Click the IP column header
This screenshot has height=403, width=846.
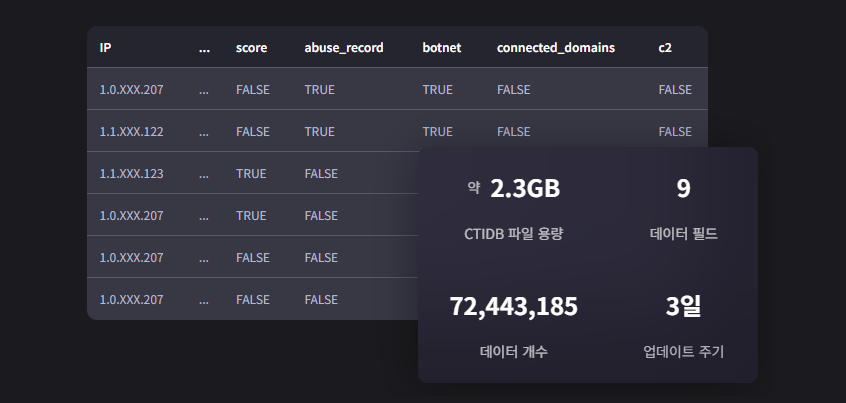[105, 47]
